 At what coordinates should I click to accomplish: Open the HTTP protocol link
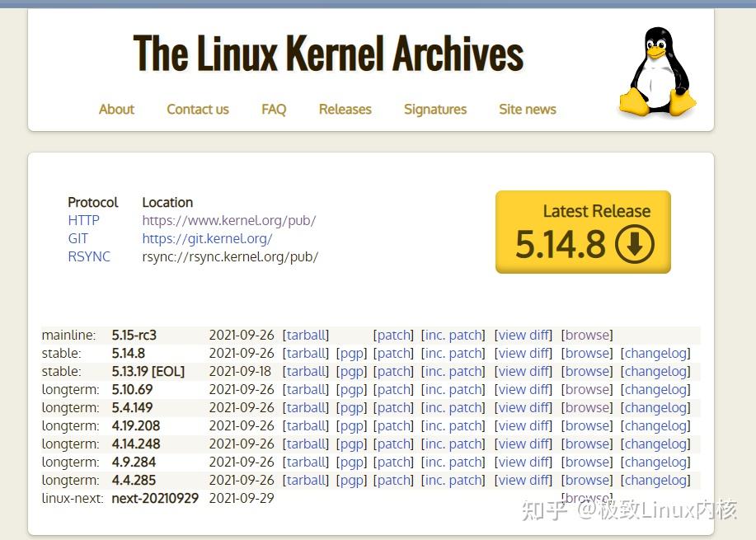pyautogui.click(x=83, y=220)
